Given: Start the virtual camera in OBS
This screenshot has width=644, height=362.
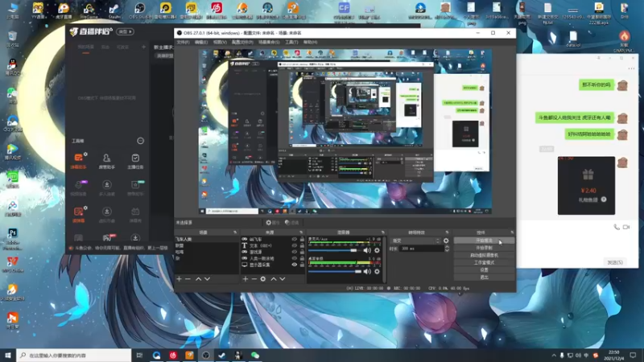Looking at the screenshot, I should click(485, 255).
